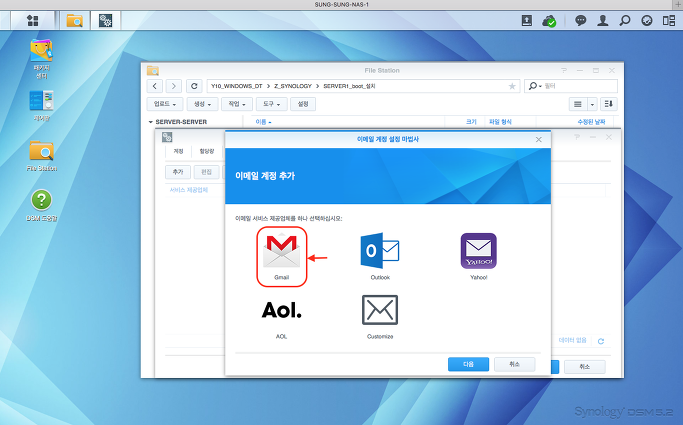683x425 pixels.
Task: Select the account (계정) tab
Action: click(178, 152)
